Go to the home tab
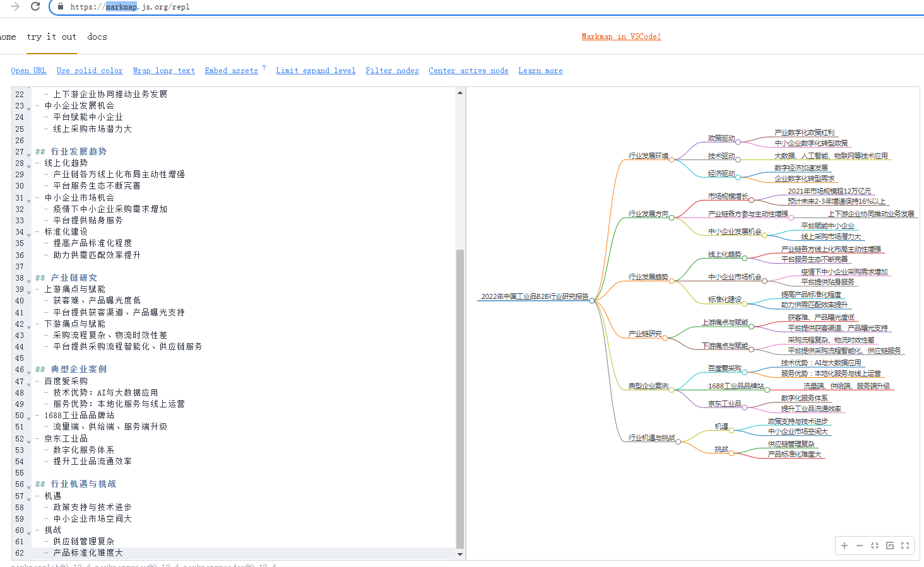 coord(8,37)
